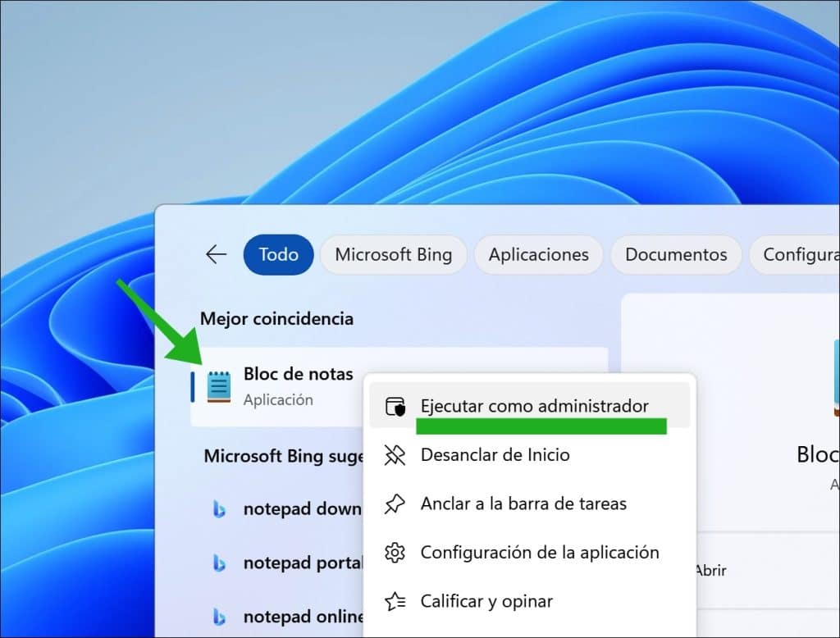This screenshot has height=638, width=840.
Task: Click the shield window icon for run as administrator
Action: pos(395,407)
